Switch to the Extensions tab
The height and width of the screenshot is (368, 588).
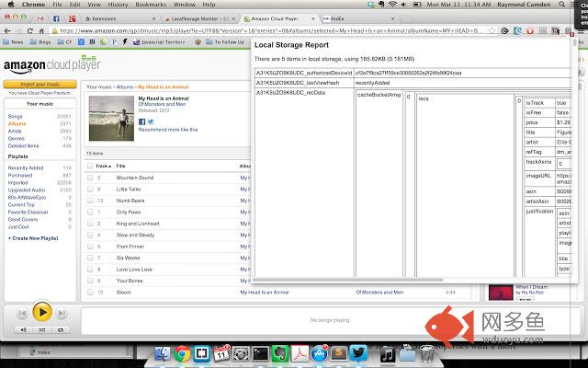click(119, 18)
